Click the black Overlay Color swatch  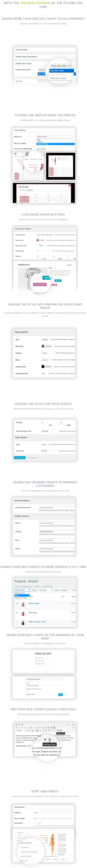(43, 366)
